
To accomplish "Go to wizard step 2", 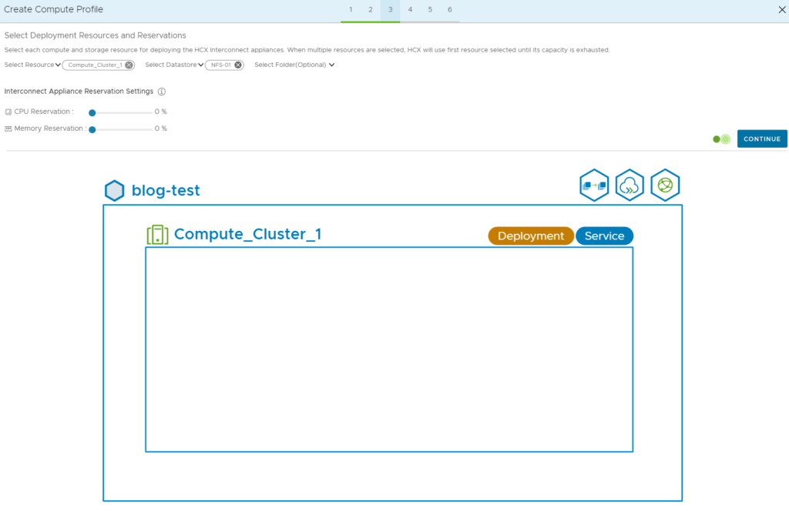I will (x=371, y=9).
